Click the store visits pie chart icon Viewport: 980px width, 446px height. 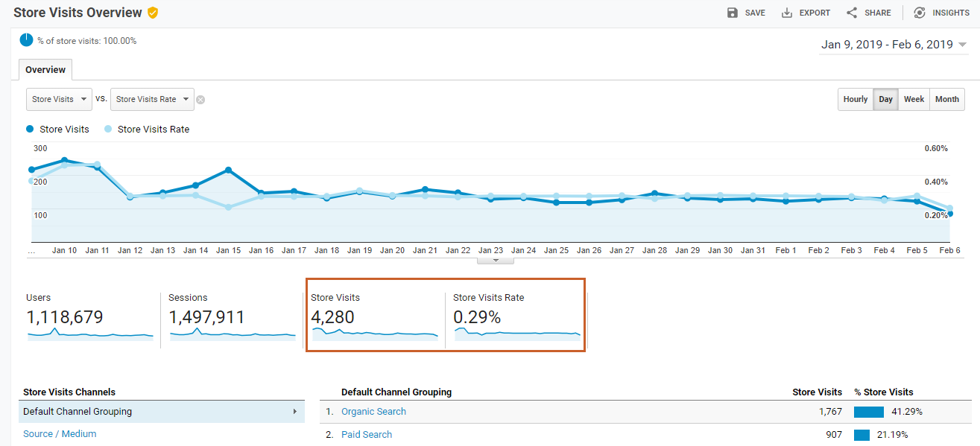27,40
